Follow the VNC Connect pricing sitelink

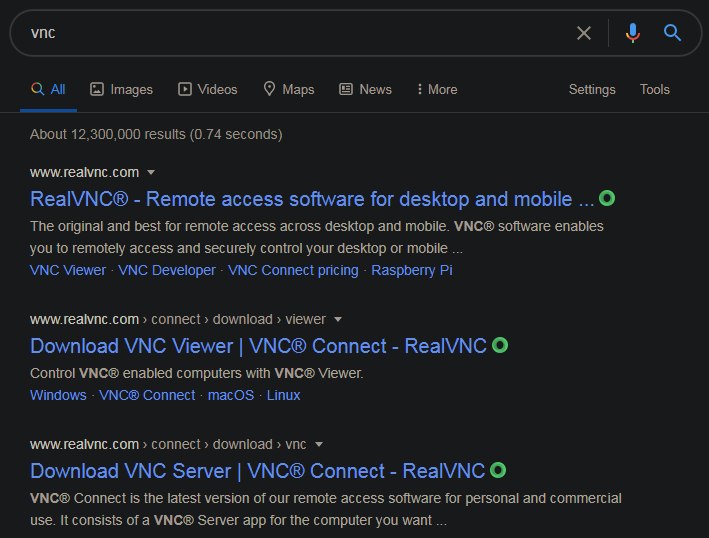pyautogui.click(x=293, y=270)
